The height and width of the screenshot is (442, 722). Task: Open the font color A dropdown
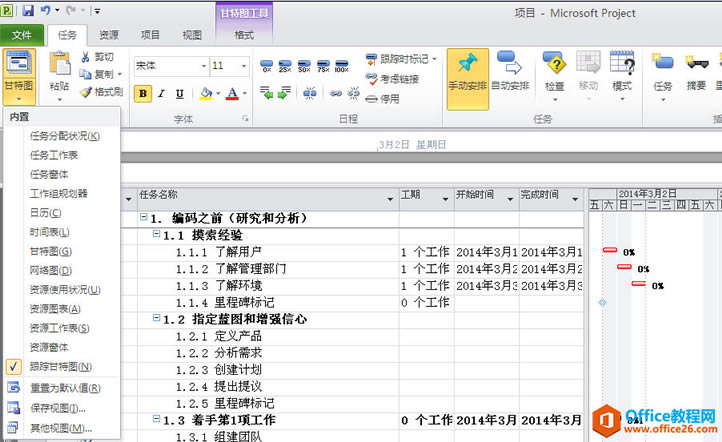coord(245,93)
